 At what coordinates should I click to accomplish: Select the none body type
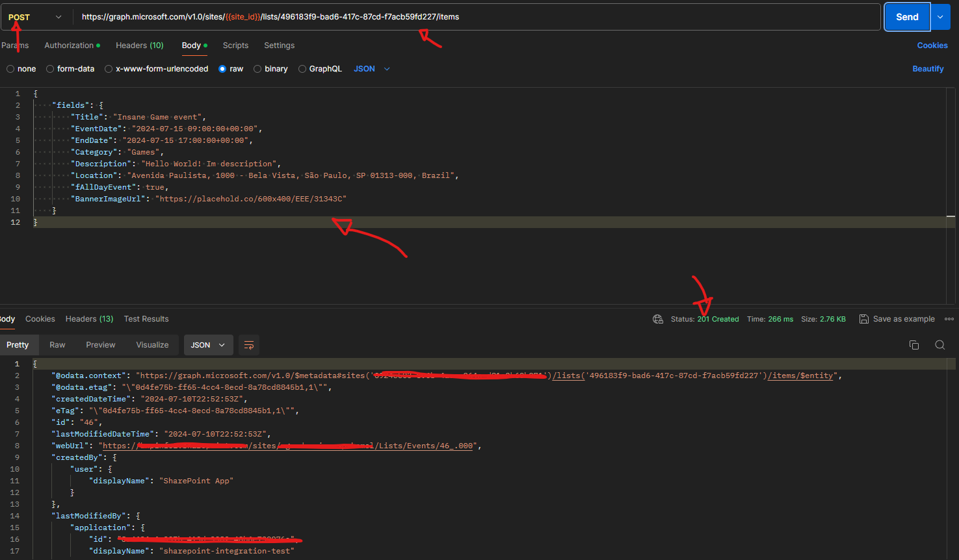(x=21, y=69)
